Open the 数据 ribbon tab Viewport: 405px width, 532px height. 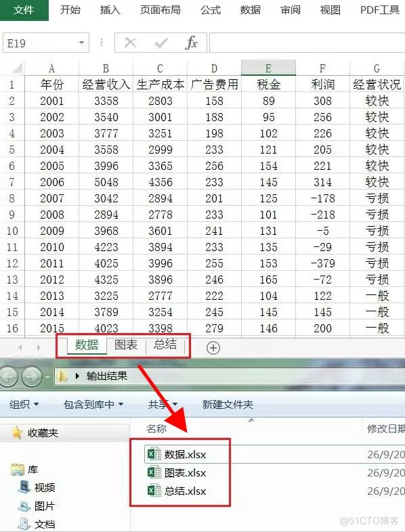[251, 10]
